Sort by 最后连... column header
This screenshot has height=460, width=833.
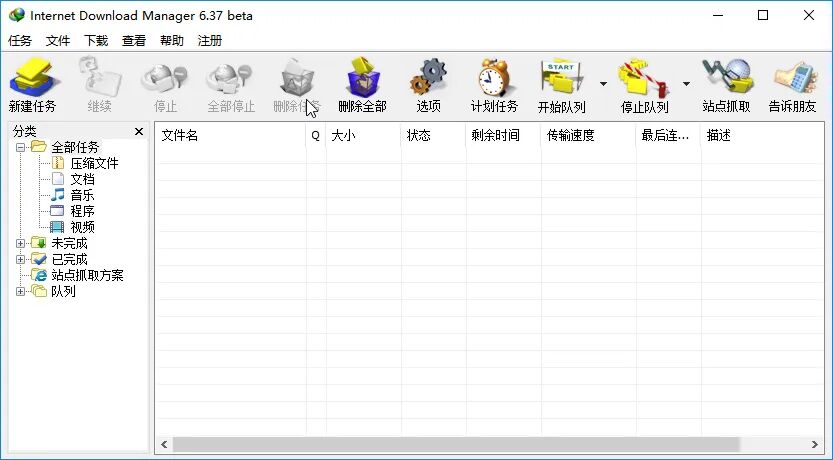(x=668, y=135)
